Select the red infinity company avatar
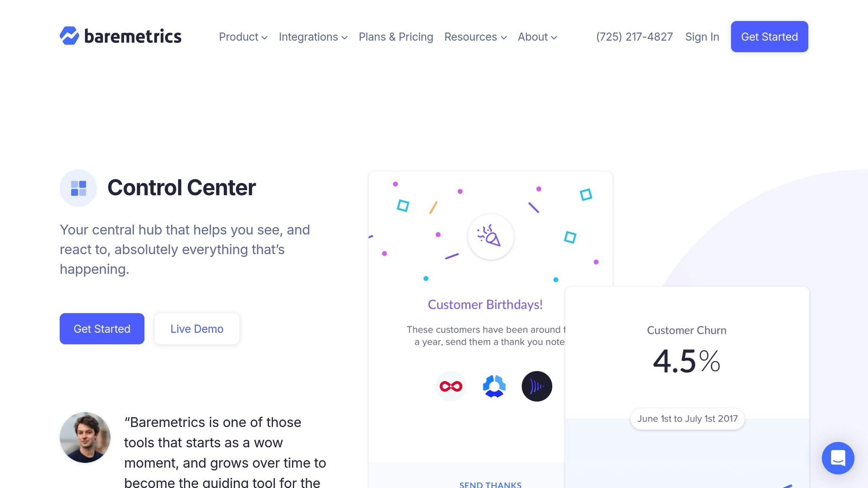The height and width of the screenshot is (488, 868). tap(451, 386)
